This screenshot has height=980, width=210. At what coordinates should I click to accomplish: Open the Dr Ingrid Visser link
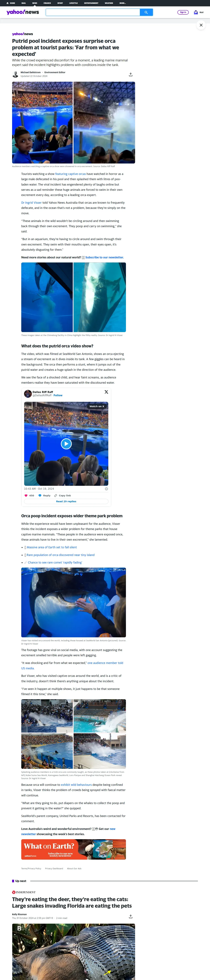click(x=31, y=203)
